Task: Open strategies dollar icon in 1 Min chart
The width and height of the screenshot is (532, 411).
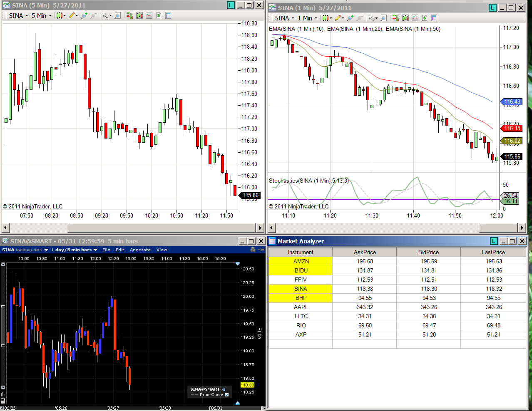Action: [x=425, y=18]
